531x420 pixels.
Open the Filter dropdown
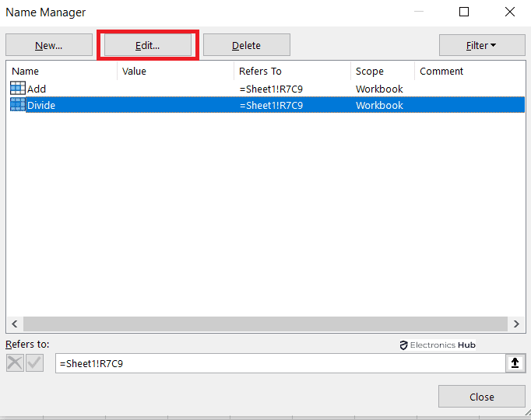481,45
